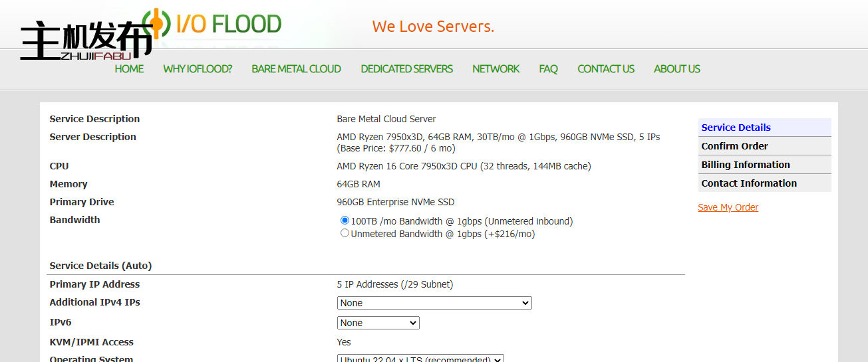Open Billing Information step
This screenshot has height=362, width=868.
[746, 165]
